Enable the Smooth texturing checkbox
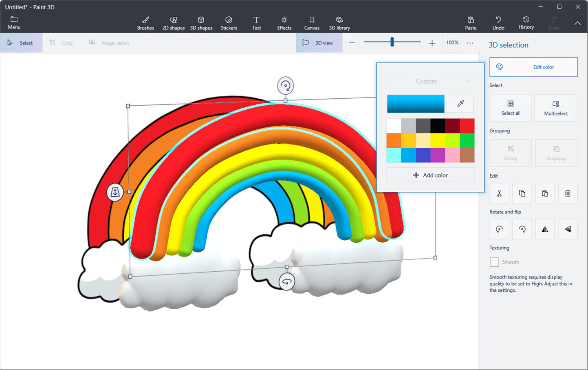588x370 pixels. 494,262
